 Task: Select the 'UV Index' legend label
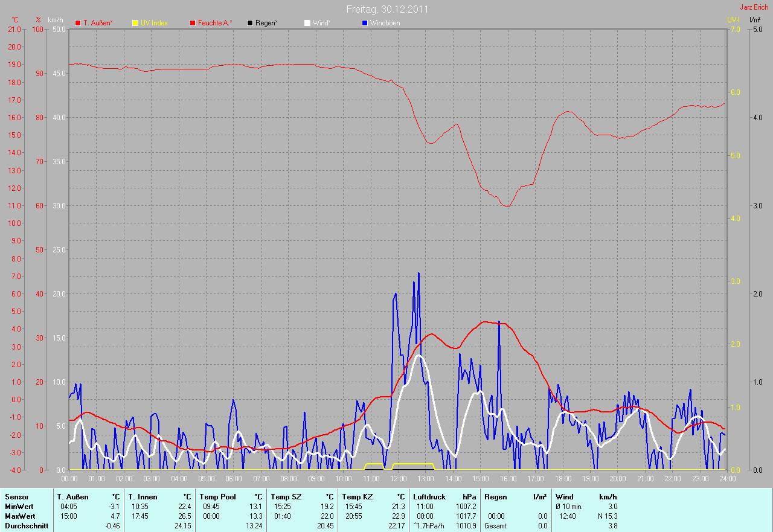154,23
